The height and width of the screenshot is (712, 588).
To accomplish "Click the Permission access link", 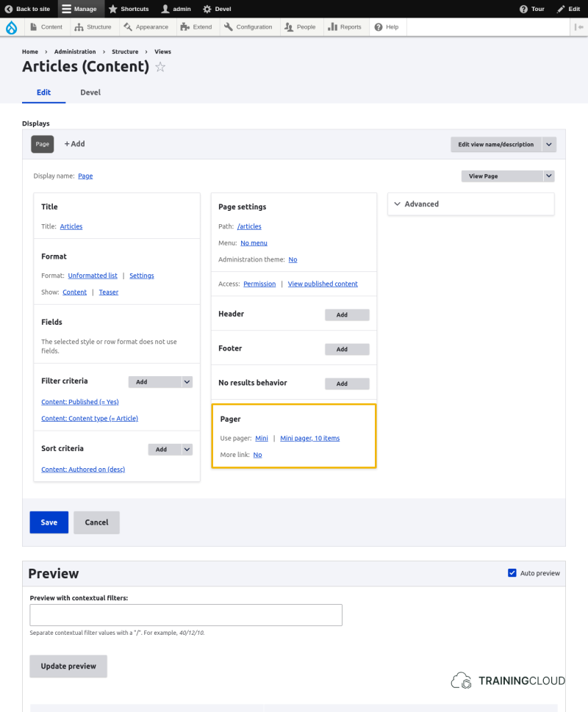I will pos(259,284).
